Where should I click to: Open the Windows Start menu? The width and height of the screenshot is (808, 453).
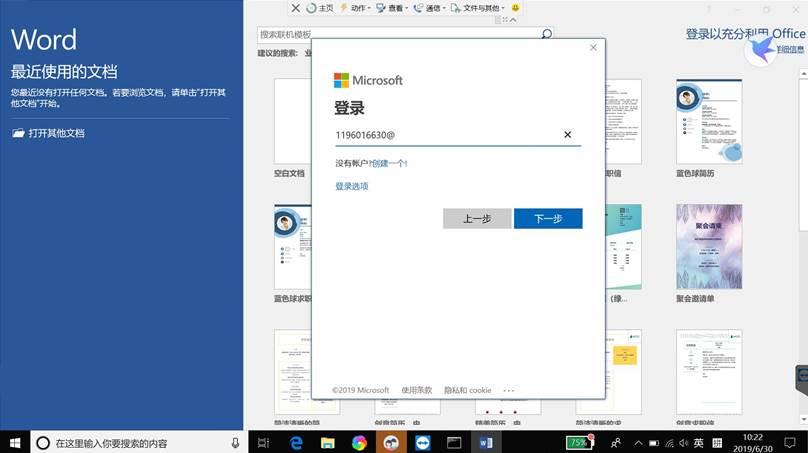coord(15,443)
